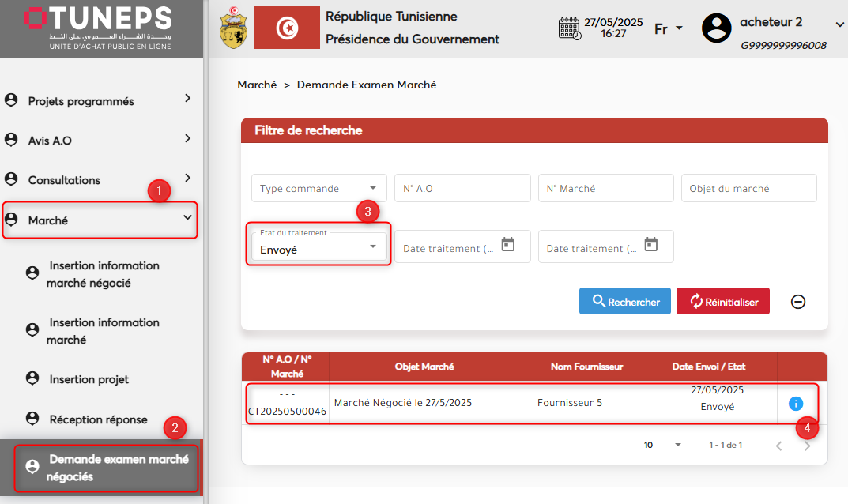This screenshot has height=504, width=848.
Task: Click the Tunisian flag icon in header
Action: pos(287,28)
